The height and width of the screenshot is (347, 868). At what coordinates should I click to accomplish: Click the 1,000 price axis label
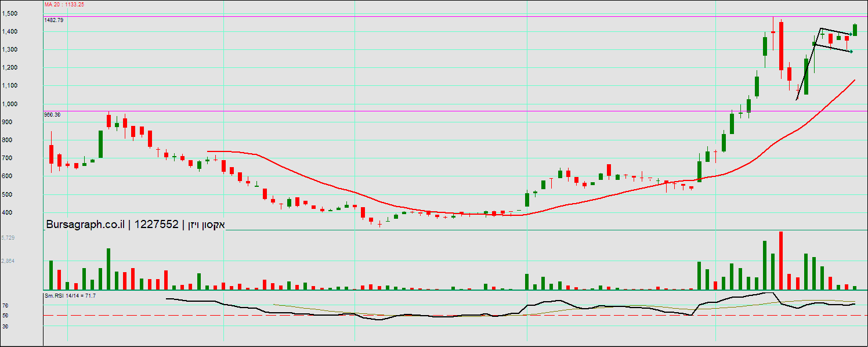pyautogui.click(x=9, y=104)
